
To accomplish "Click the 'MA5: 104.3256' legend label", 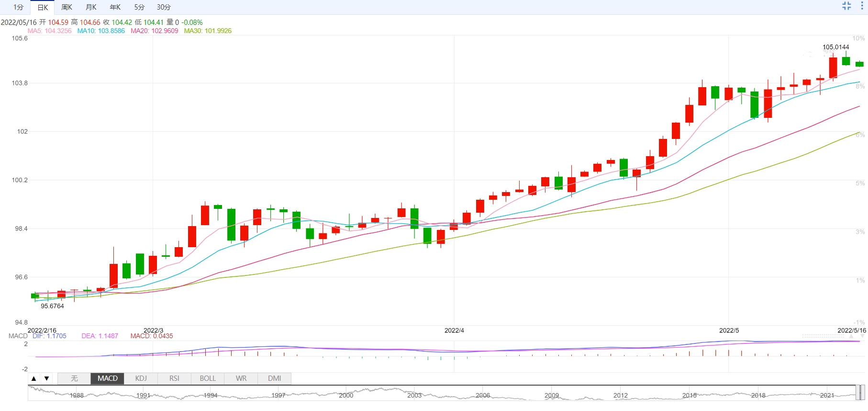I will [x=50, y=31].
